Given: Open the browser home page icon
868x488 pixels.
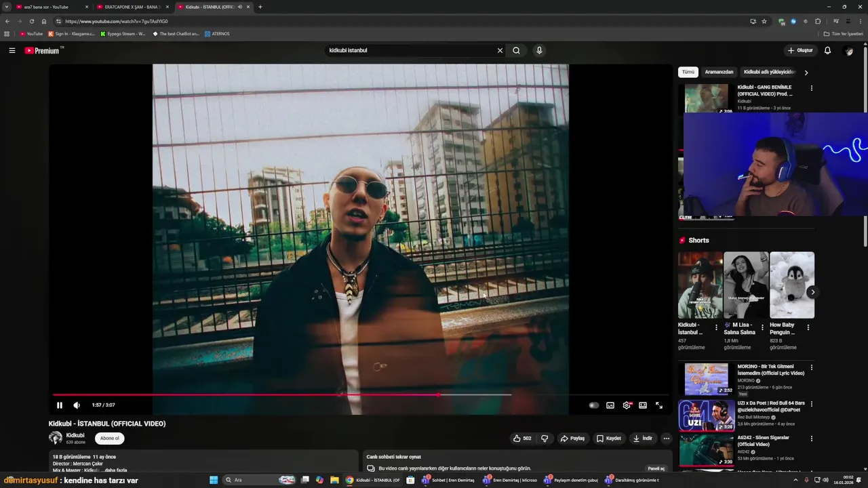Looking at the screenshot, I should coord(44,21).
